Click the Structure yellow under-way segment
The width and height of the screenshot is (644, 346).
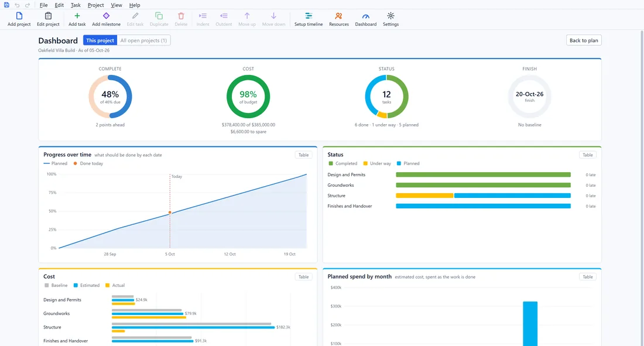point(424,196)
